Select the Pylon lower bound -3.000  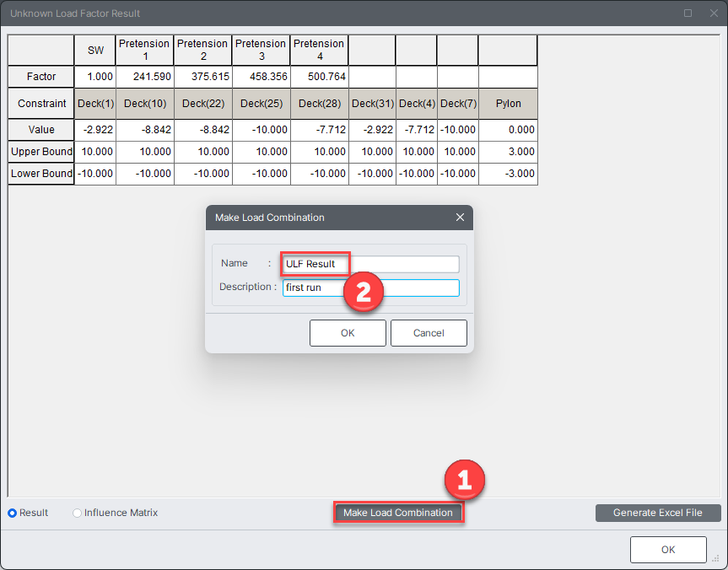click(x=508, y=174)
